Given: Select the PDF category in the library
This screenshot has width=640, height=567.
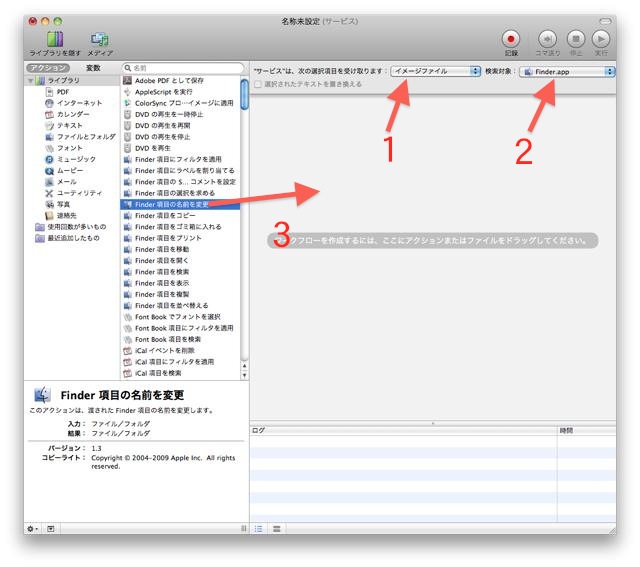Looking at the screenshot, I should (62, 91).
